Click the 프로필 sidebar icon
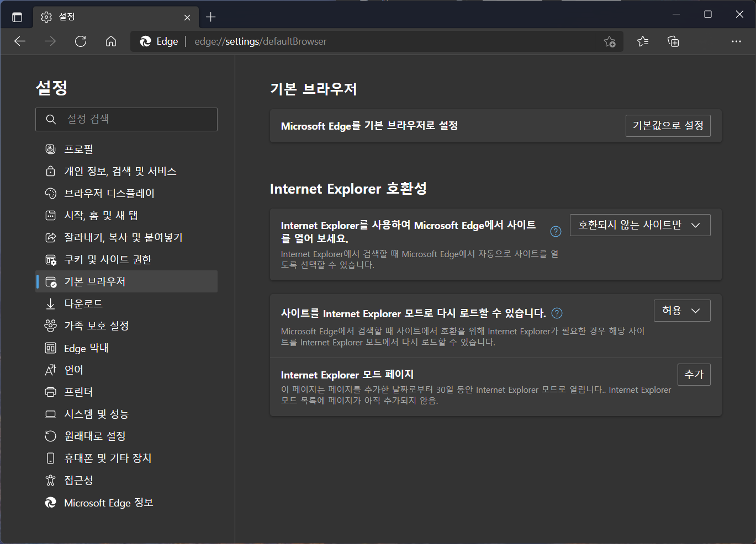Screen dimensions: 756x544 tap(50, 149)
